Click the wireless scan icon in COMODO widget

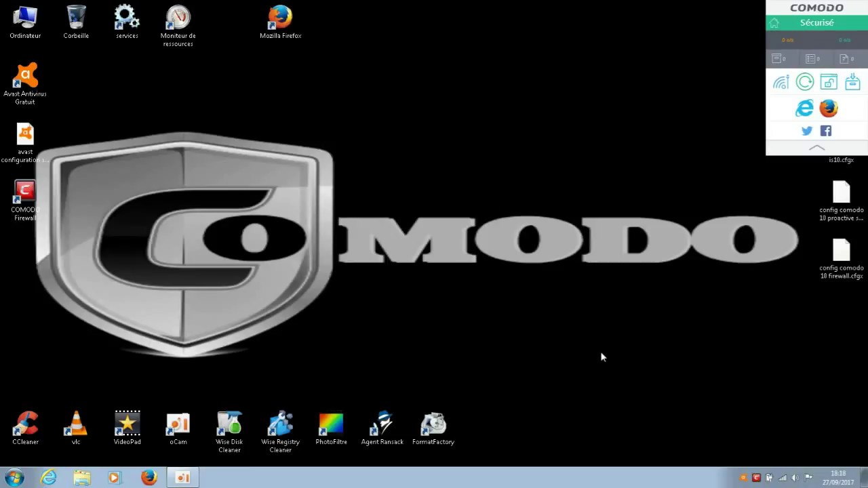781,83
